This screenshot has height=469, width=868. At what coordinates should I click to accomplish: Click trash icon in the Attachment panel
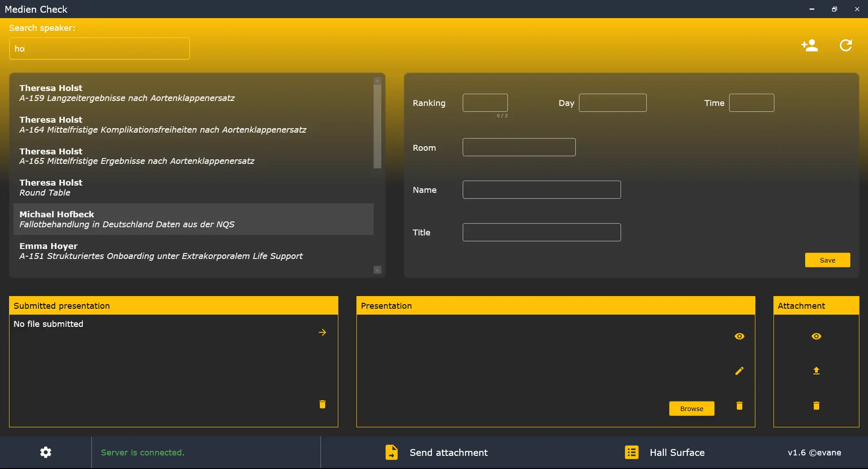(816, 406)
